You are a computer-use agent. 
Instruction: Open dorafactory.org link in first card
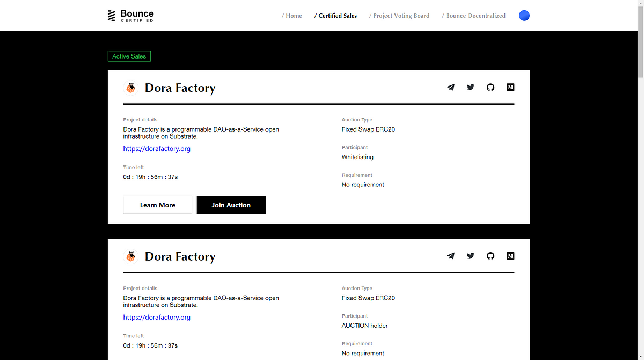pos(157,149)
